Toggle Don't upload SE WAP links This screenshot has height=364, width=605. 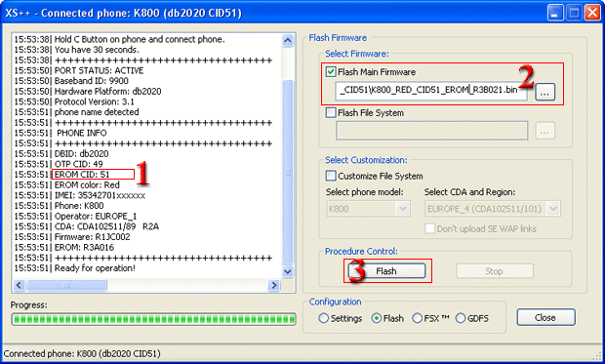[429, 228]
